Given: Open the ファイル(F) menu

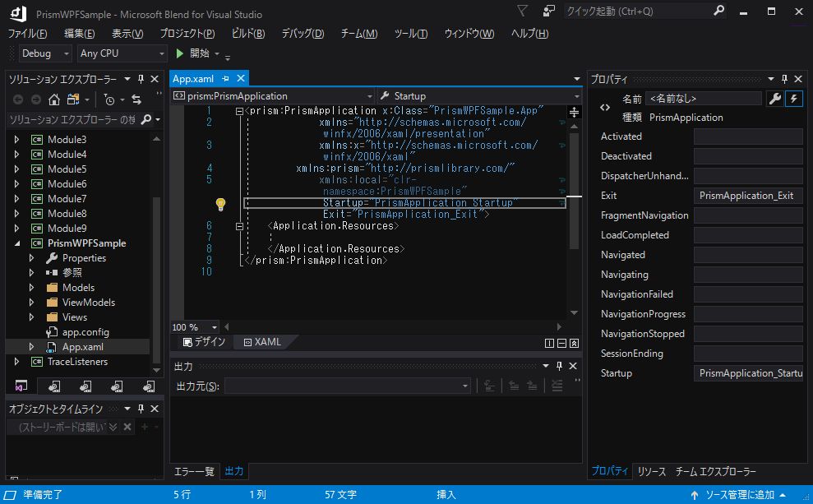Looking at the screenshot, I should pyautogui.click(x=27, y=34).
